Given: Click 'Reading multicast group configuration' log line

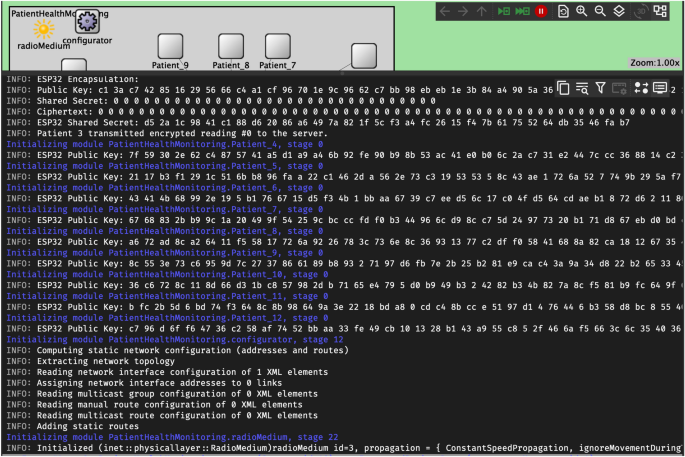Looking at the screenshot, I should tap(162, 394).
